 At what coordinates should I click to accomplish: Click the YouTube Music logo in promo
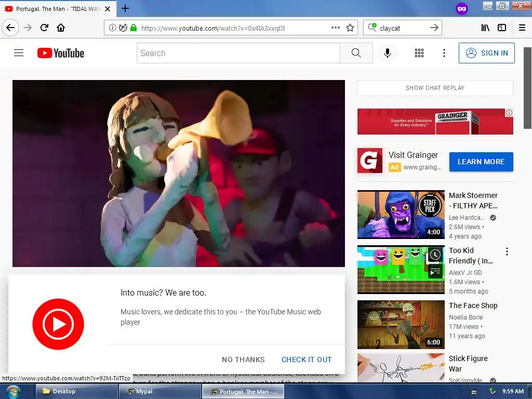point(58,324)
